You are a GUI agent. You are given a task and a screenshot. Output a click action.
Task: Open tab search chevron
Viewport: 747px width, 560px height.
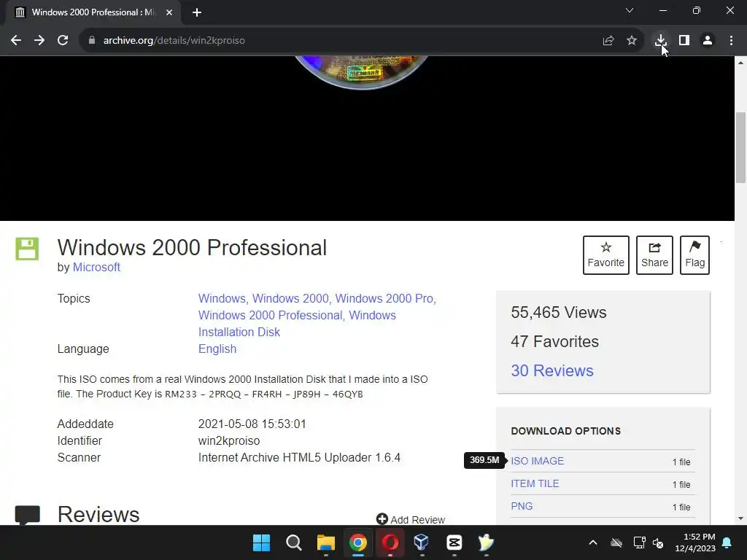(x=630, y=10)
